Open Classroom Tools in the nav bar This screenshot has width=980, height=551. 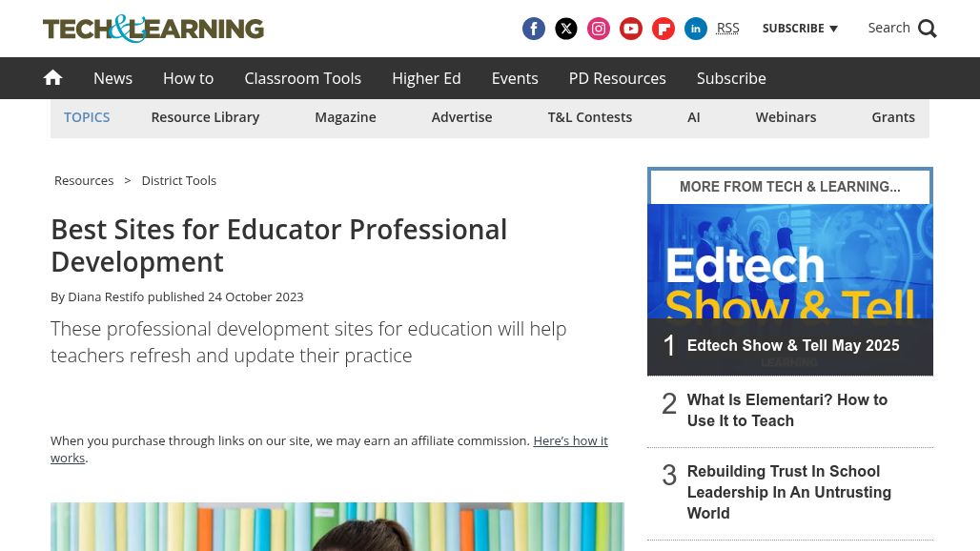coord(302,78)
